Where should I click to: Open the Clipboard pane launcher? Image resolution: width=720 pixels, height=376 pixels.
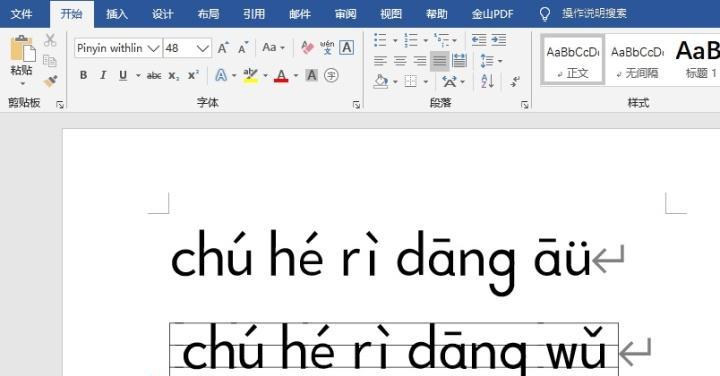[x=60, y=105]
